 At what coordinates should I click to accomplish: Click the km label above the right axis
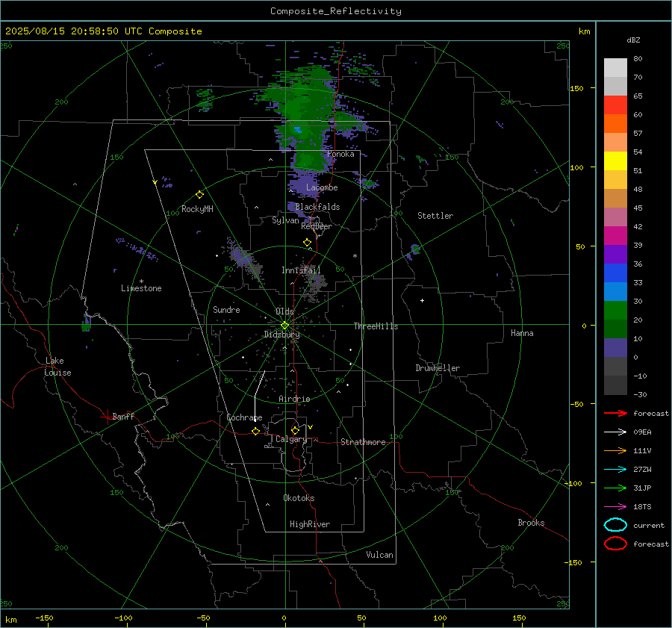pyautogui.click(x=584, y=31)
